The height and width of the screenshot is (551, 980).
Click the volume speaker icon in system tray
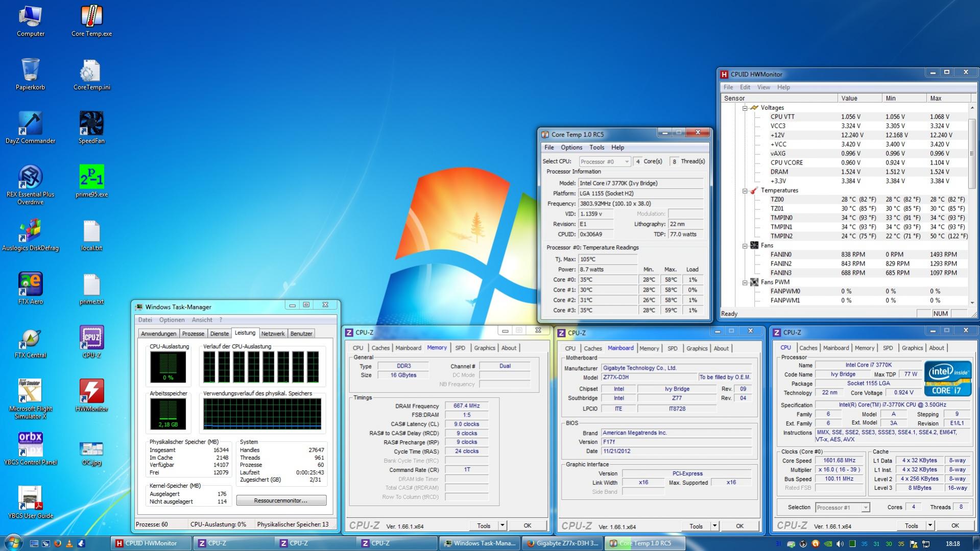pyautogui.click(x=840, y=544)
